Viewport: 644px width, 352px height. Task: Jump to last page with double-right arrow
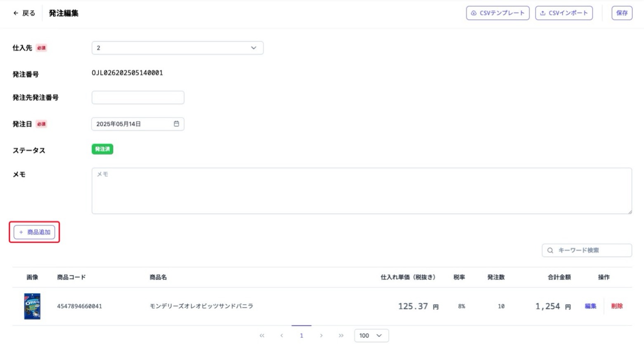[x=341, y=335]
